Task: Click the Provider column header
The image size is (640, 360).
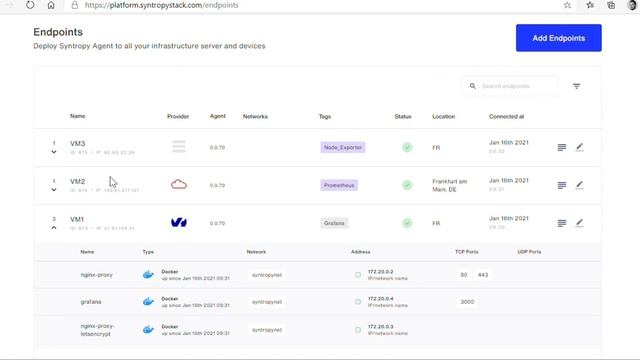Action: pos(178,116)
